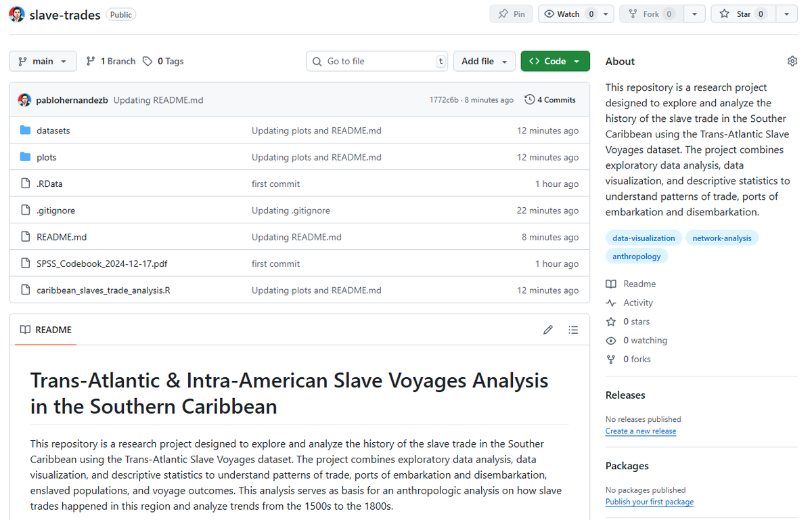
Task: Open the README outline list icon
Action: pos(573,330)
